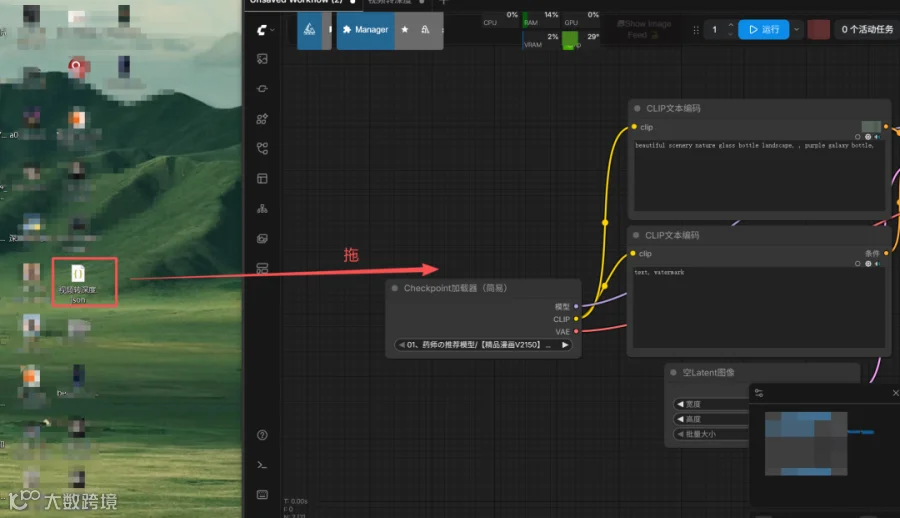Open the keyboard shortcuts icon
Screen dimensions: 900x518
[262, 495]
